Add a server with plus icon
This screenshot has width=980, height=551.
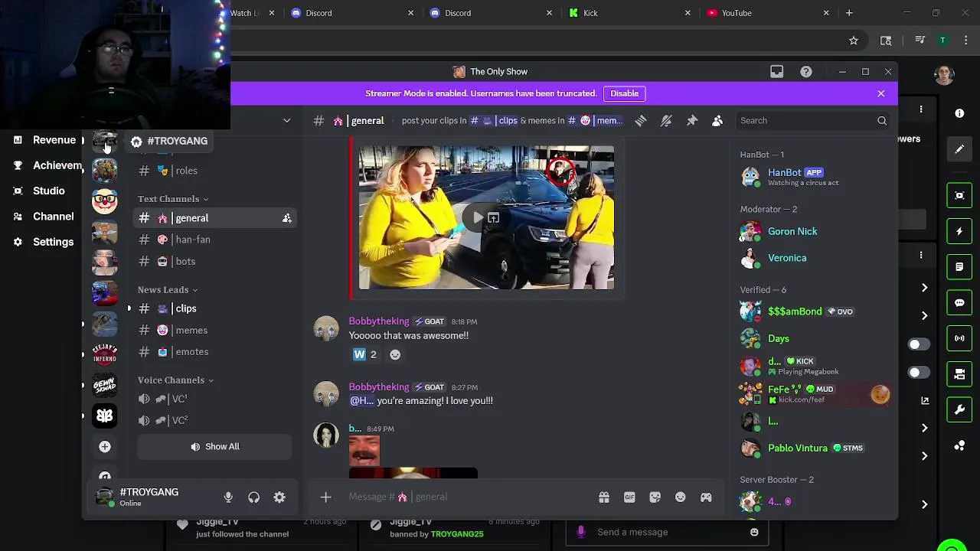[105, 446]
